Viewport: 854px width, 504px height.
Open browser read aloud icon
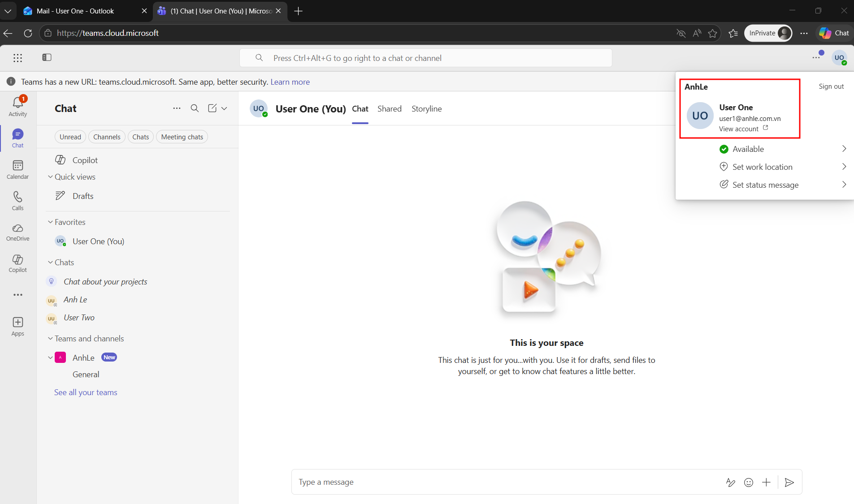[697, 33]
